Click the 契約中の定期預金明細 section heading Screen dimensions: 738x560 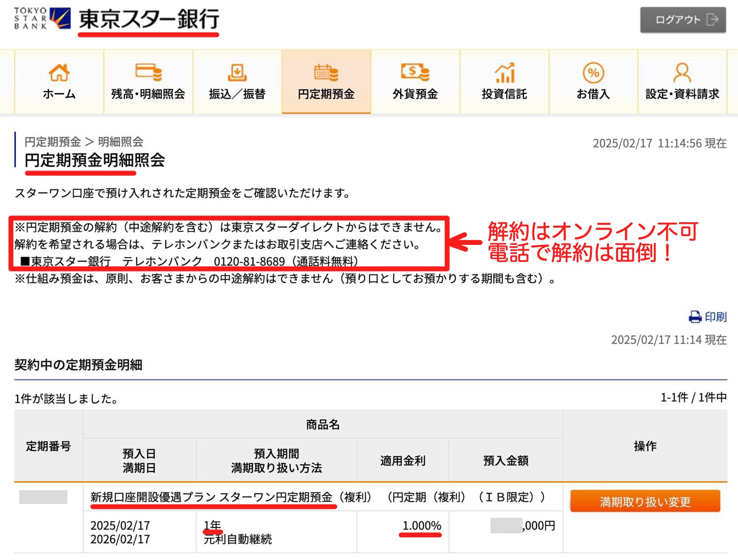pyautogui.click(x=78, y=365)
